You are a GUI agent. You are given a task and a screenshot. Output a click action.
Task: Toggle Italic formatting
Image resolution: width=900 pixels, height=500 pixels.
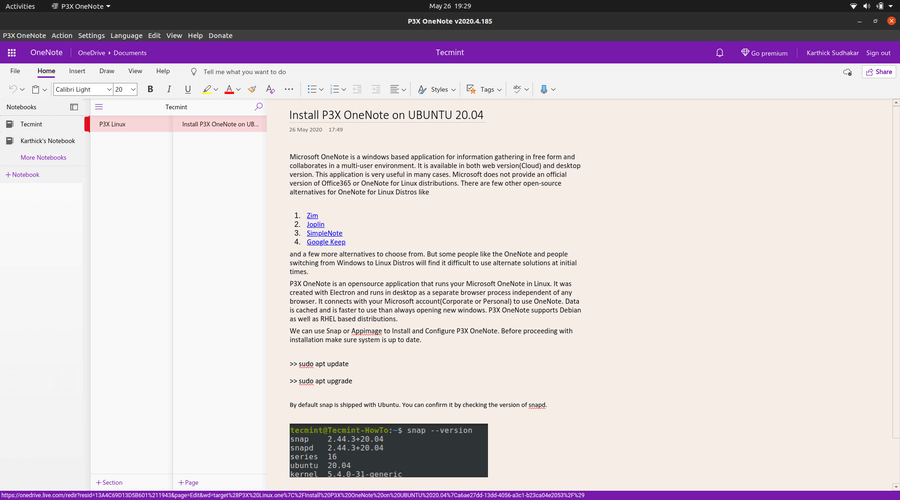click(x=168, y=89)
